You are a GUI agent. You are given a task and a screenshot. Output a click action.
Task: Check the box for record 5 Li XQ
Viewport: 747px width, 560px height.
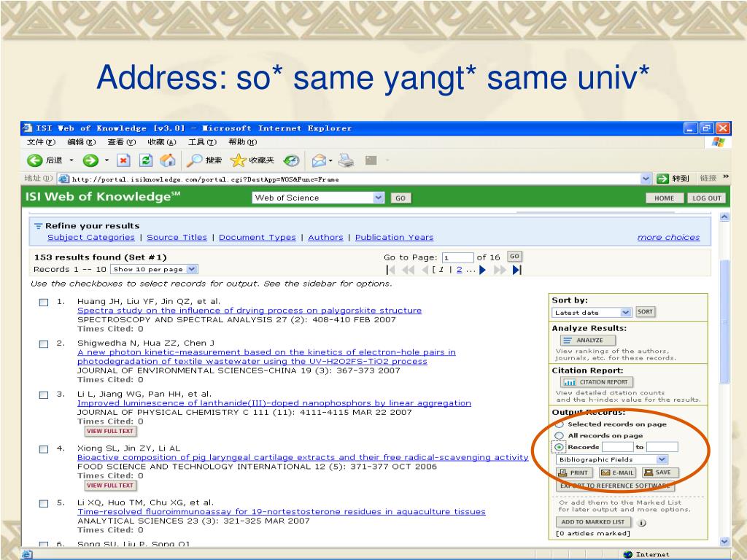click(43, 503)
